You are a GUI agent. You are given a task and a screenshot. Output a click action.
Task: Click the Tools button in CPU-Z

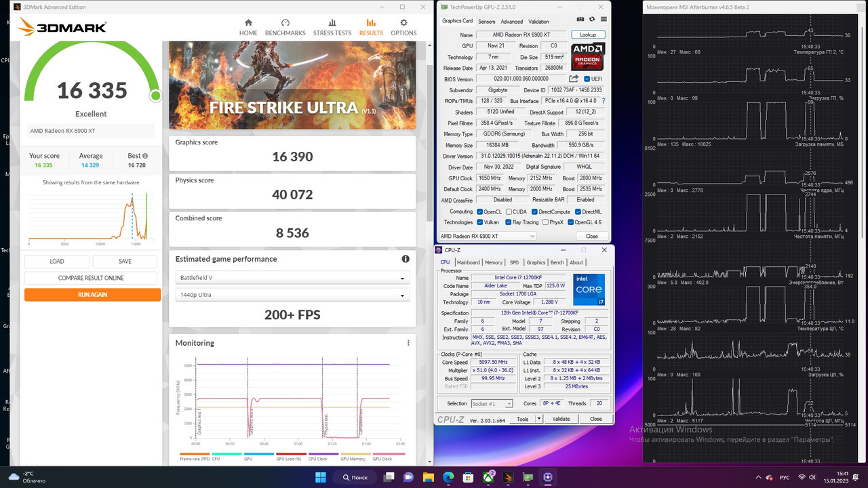[522, 419]
